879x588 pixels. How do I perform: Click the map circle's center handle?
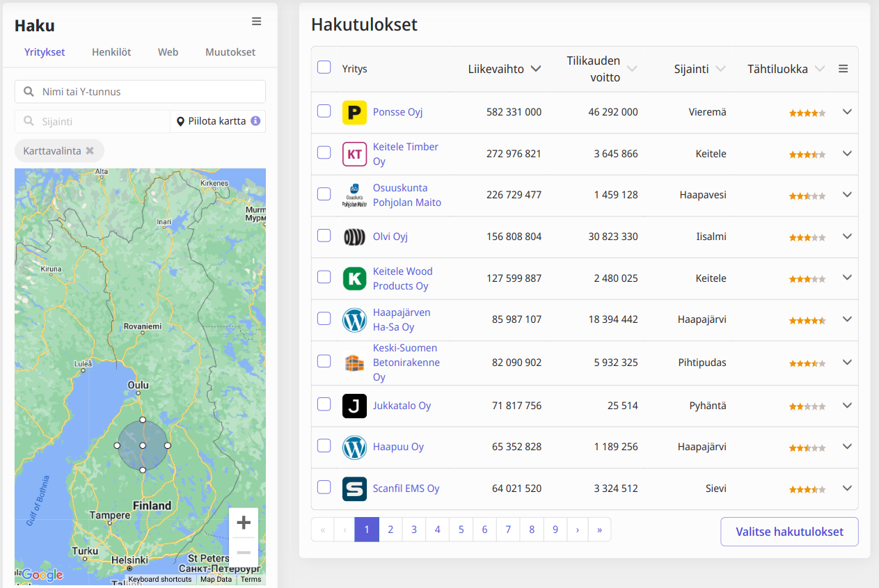tap(143, 445)
